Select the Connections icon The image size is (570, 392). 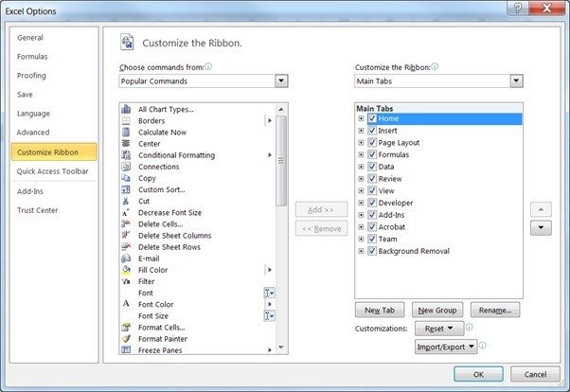point(126,167)
